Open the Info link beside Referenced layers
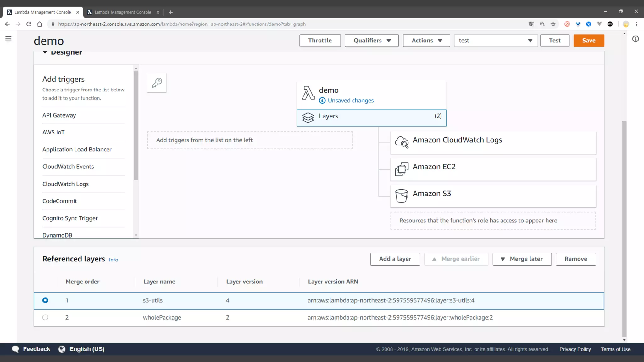Screen dimensions: 644x362 tap(114, 260)
